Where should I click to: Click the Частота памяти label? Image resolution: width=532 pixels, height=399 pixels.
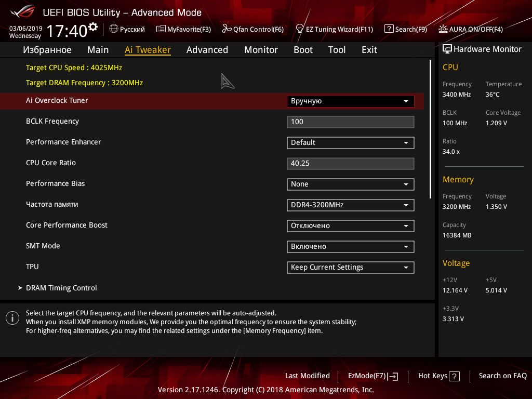point(52,204)
